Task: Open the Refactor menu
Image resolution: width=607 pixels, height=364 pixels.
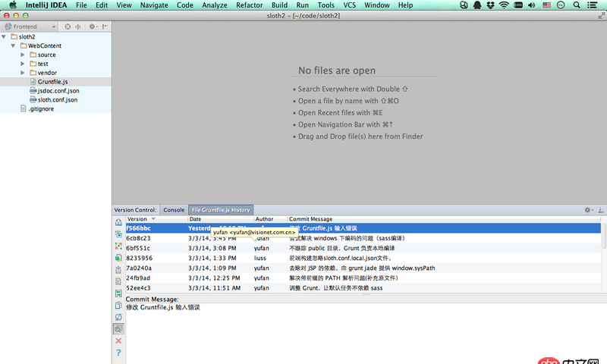Action: [x=250, y=5]
